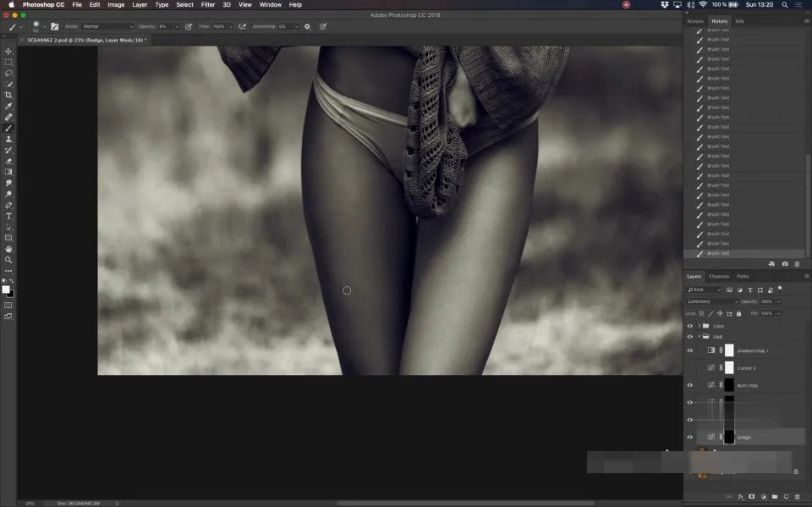Viewport: 812px width, 507px height.
Task: Select the Zoom tool
Action: click(x=8, y=260)
